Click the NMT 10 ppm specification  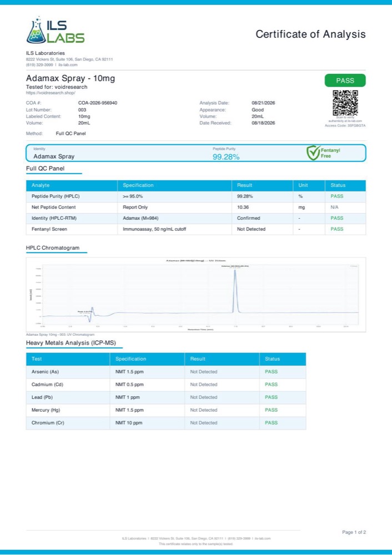[x=129, y=422]
